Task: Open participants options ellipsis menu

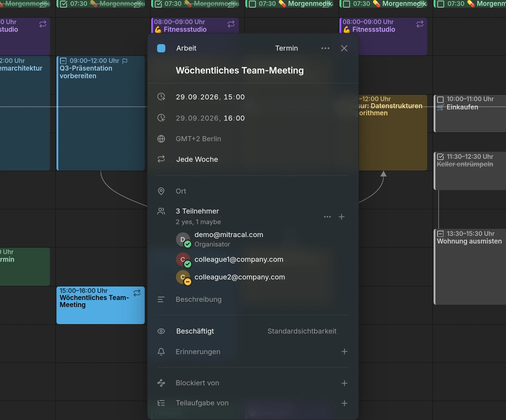Action: tap(327, 217)
